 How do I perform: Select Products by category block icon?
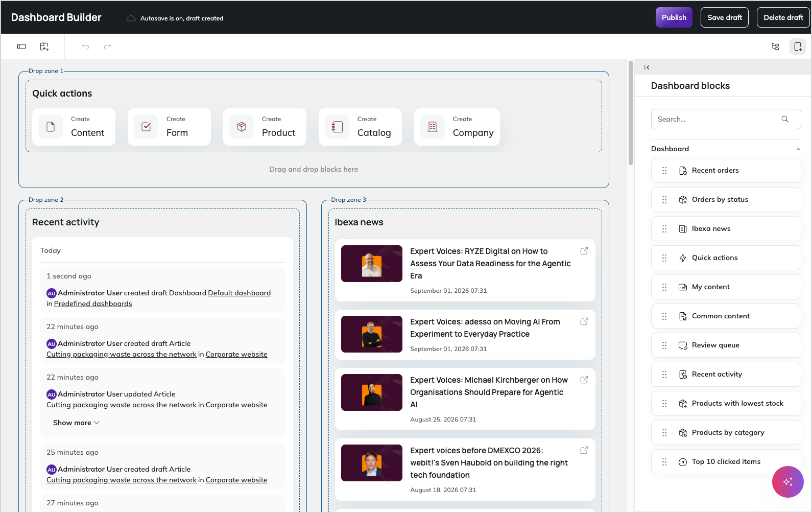683,433
